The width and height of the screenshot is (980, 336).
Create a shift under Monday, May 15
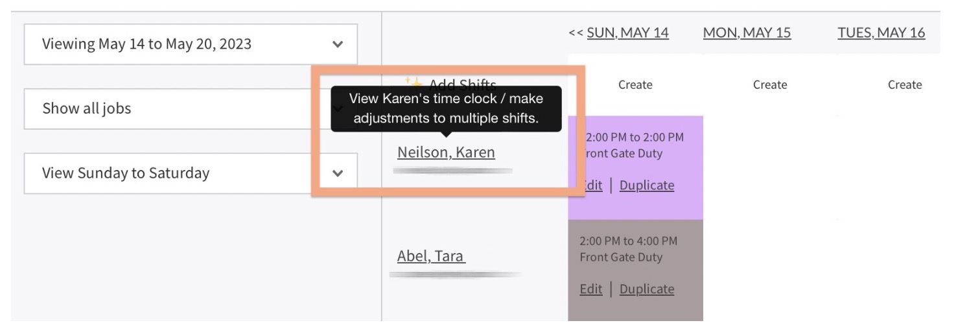(770, 85)
